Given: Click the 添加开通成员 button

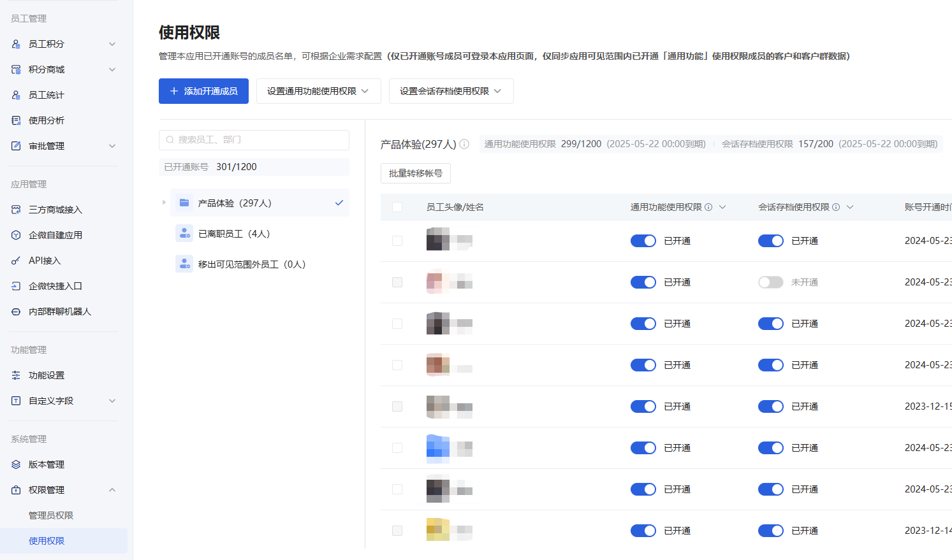Looking at the screenshot, I should [203, 91].
